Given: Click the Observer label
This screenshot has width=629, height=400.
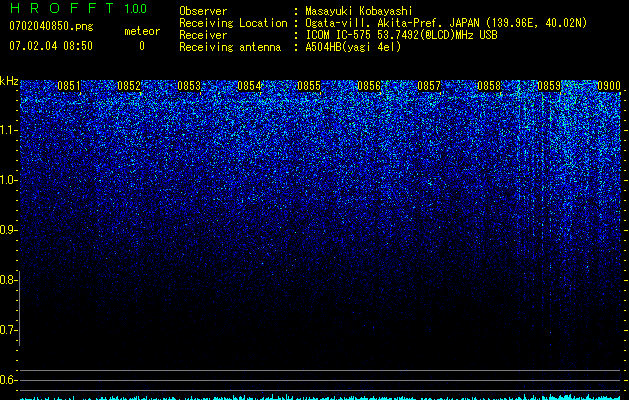Looking at the screenshot, I should 203,11.
